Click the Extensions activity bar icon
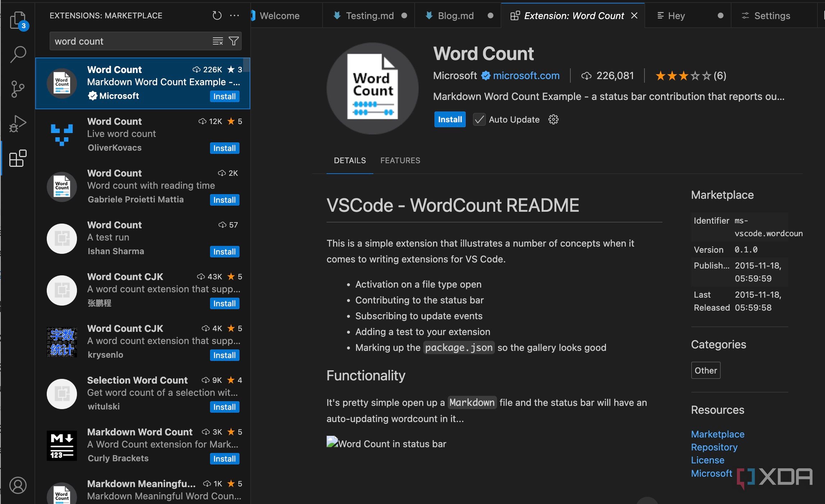825x504 pixels. pyautogui.click(x=18, y=159)
